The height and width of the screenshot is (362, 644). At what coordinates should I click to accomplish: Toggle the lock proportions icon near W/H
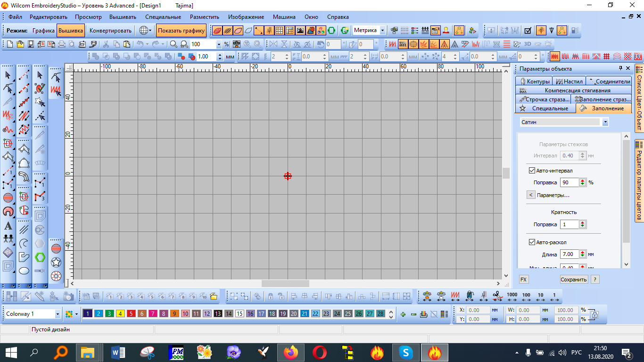click(x=594, y=314)
